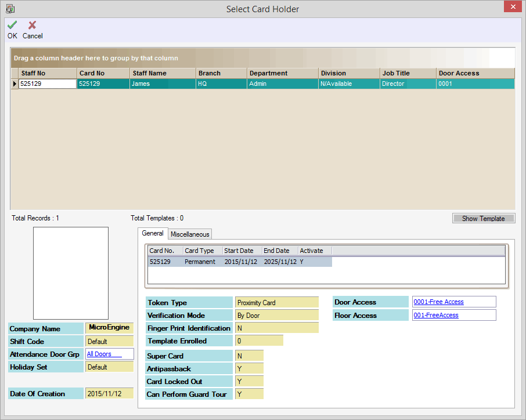Click the Job Title column header
Screen dimensions: 526x420
(x=407, y=73)
